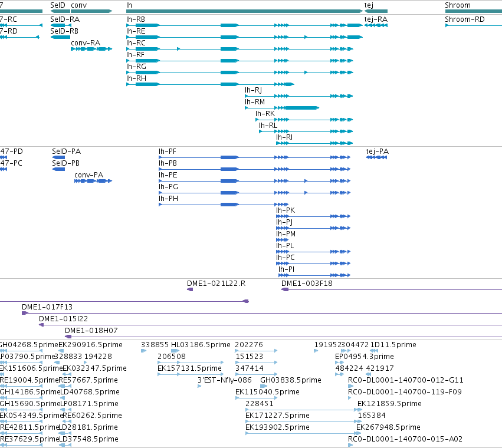This screenshot has width=502, height=448.
Task: Select clone DME1-017F13
Action: click(x=262, y=313)
